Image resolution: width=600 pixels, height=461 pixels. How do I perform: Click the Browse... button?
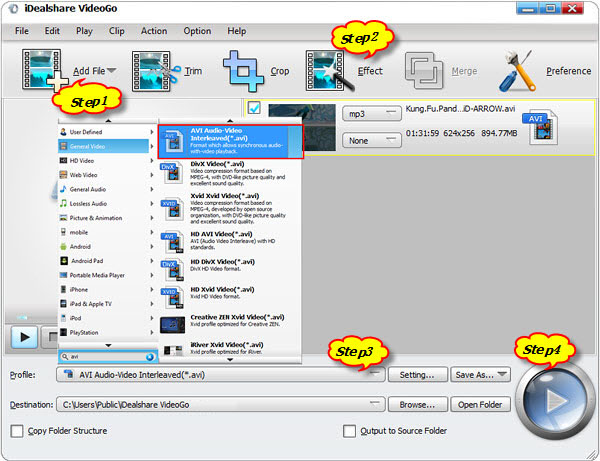coord(417,404)
